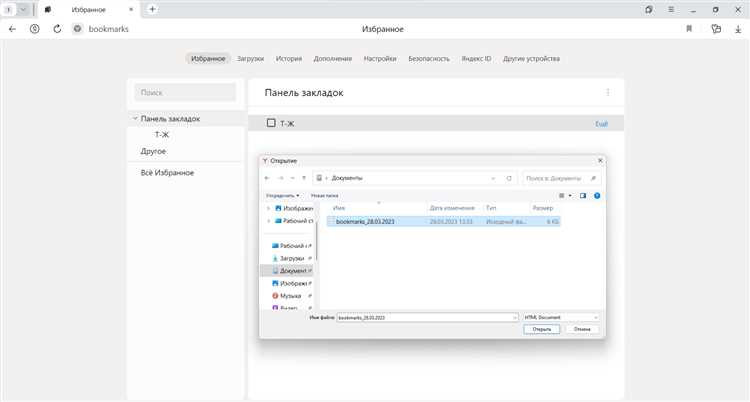Select Всё Избранное in the sidebar
Image resolution: width=750 pixels, height=402 pixels.
click(x=167, y=173)
